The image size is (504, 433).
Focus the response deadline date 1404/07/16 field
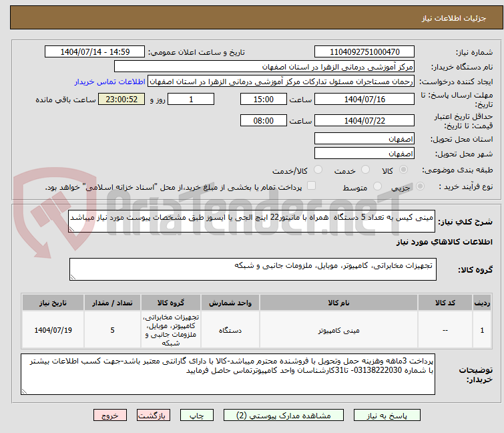click(364, 99)
